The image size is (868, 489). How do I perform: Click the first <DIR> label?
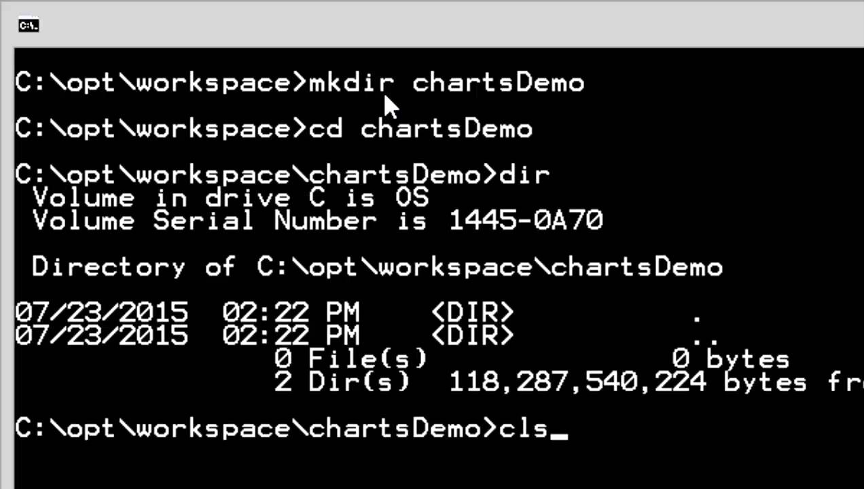coord(473,313)
